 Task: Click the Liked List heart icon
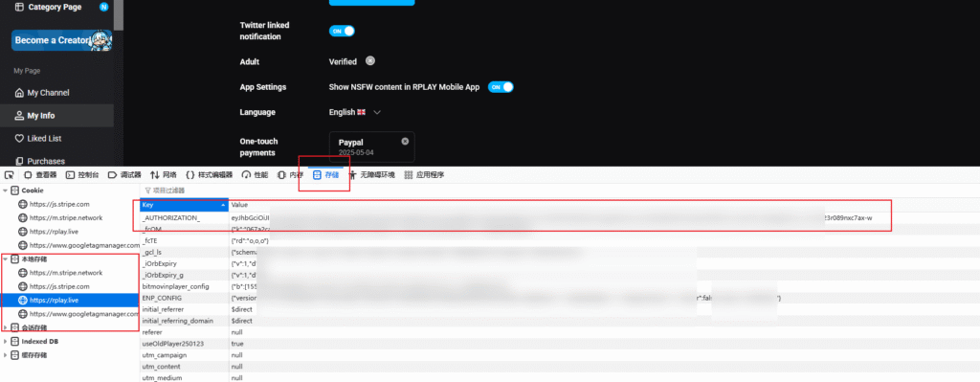coord(19,138)
